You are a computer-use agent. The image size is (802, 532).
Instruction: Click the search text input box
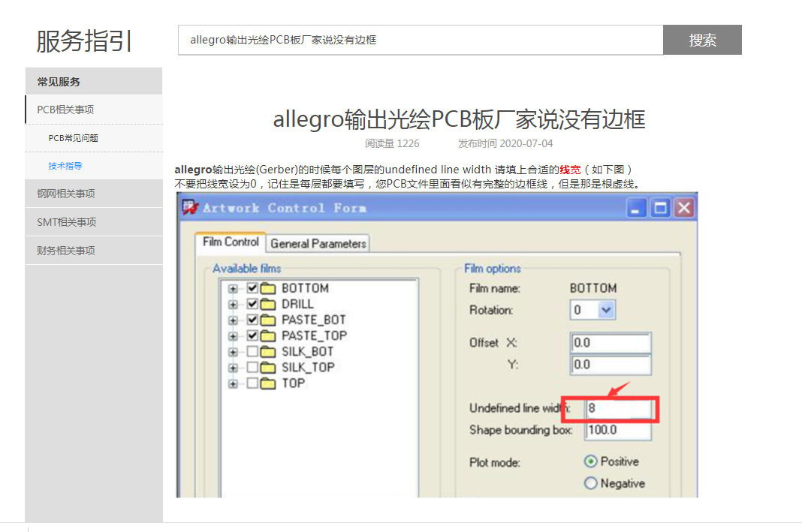[x=421, y=40]
